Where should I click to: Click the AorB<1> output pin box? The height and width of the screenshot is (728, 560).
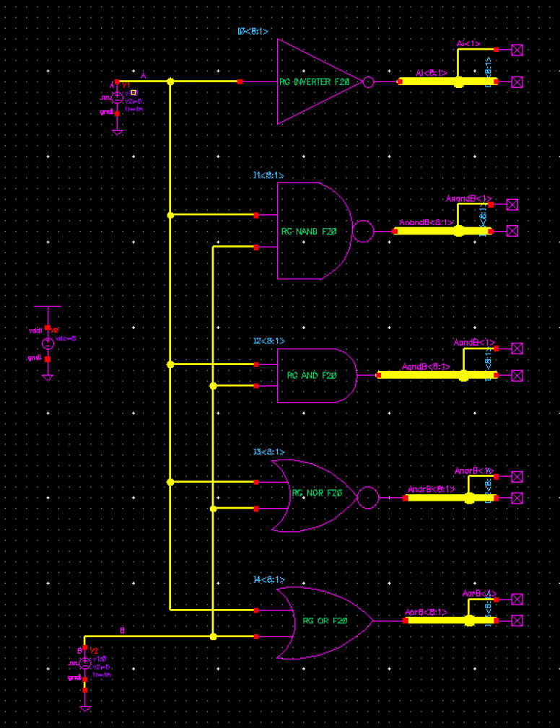coord(517,600)
